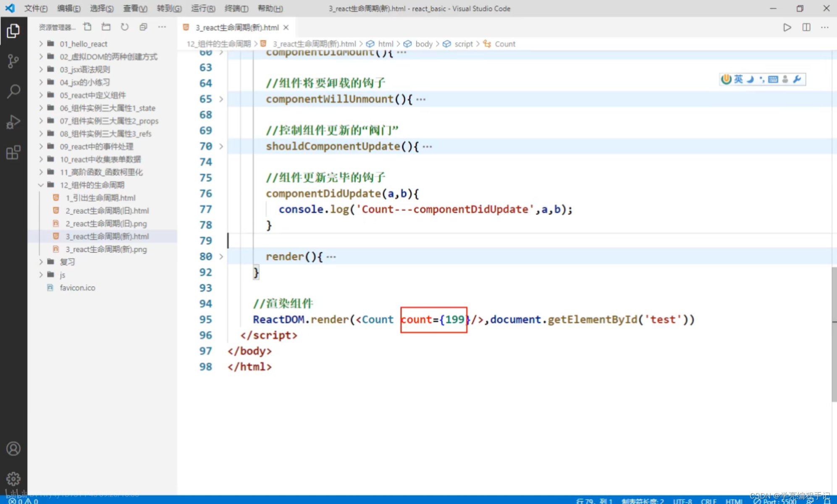Close the 3_react生命周期(新).html tab

pos(286,27)
